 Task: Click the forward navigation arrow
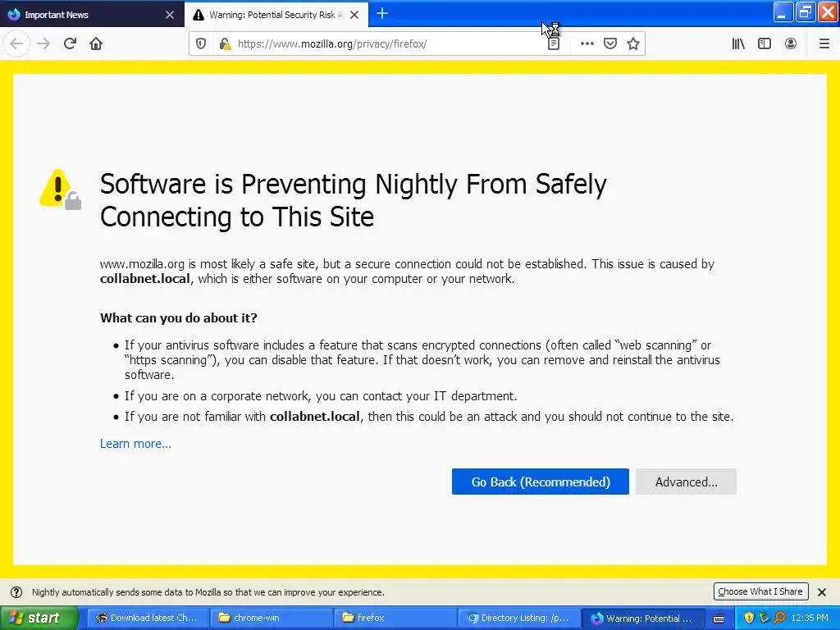[44, 44]
